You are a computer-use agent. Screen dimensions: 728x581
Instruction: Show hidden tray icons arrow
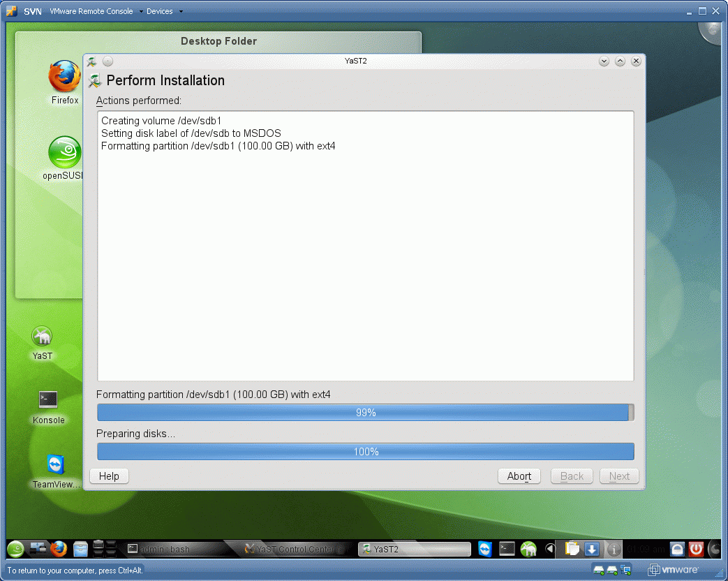click(x=550, y=549)
